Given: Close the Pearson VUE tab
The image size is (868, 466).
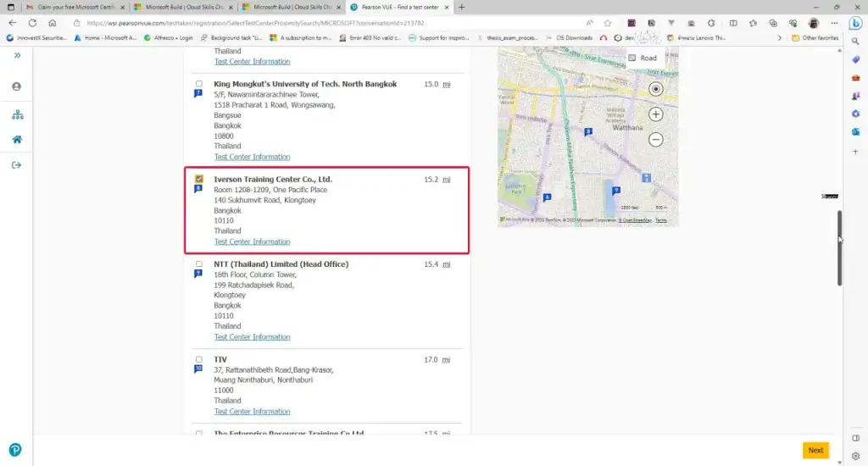Looking at the screenshot, I should [447, 7].
